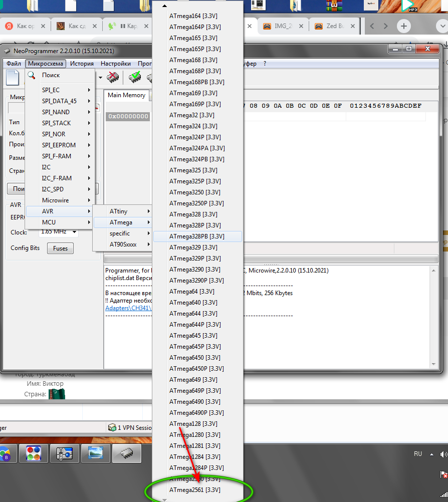The height and width of the screenshot is (502, 448).
Task: Click the verify chip icon with green checkmark
Action: click(x=135, y=77)
